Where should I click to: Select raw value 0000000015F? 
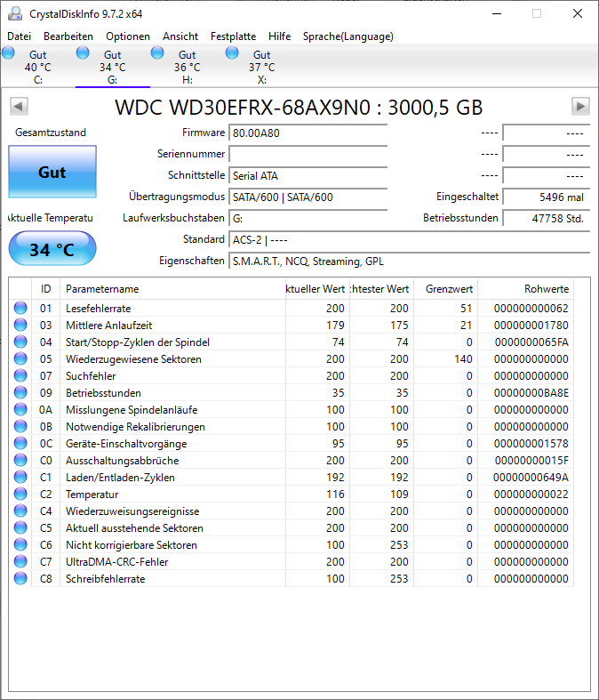click(x=531, y=461)
